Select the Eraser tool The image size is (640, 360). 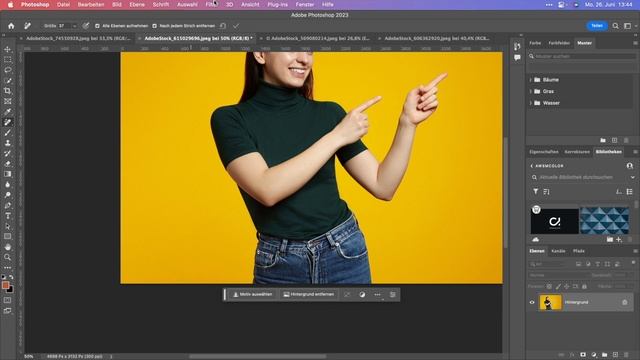pyautogui.click(x=8, y=164)
